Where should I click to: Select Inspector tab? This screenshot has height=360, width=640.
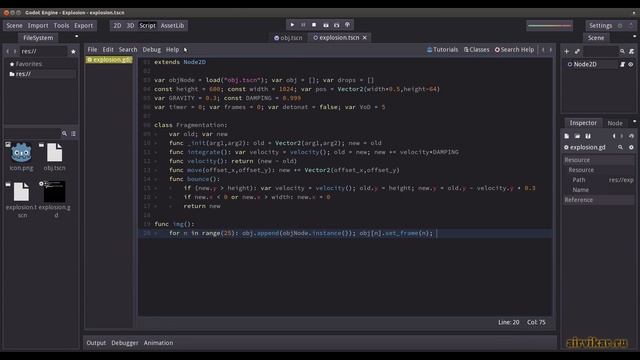(x=583, y=123)
